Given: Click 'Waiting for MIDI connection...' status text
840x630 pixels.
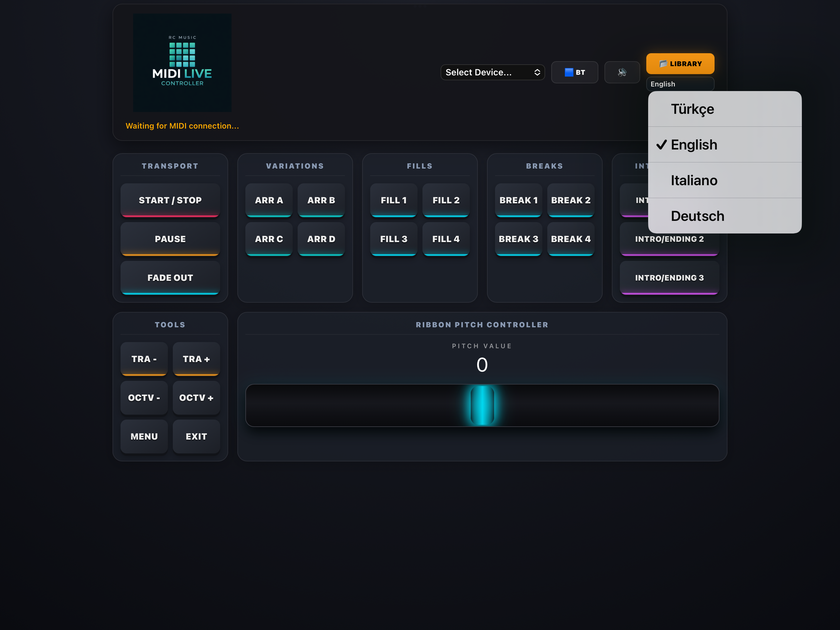Looking at the screenshot, I should click(182, 126).
